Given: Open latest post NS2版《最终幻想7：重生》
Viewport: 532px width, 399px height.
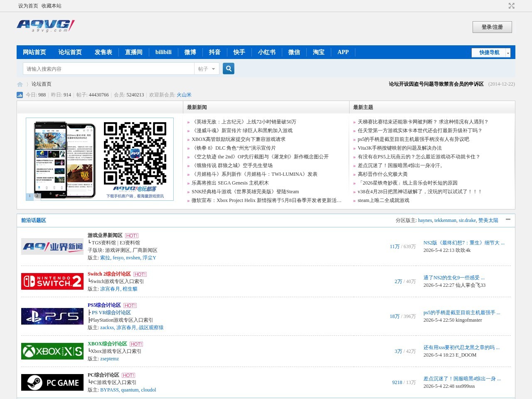Looking at the screenshot, I should (464, 243).
